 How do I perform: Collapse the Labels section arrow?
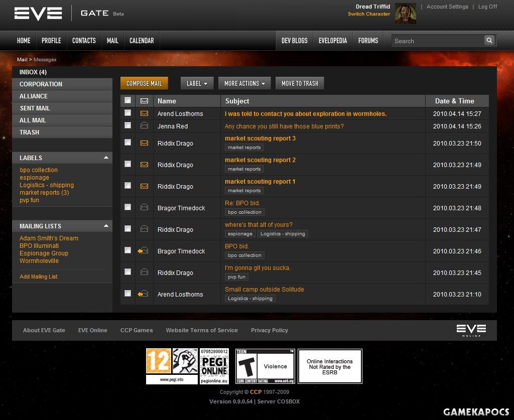(106, 158)
